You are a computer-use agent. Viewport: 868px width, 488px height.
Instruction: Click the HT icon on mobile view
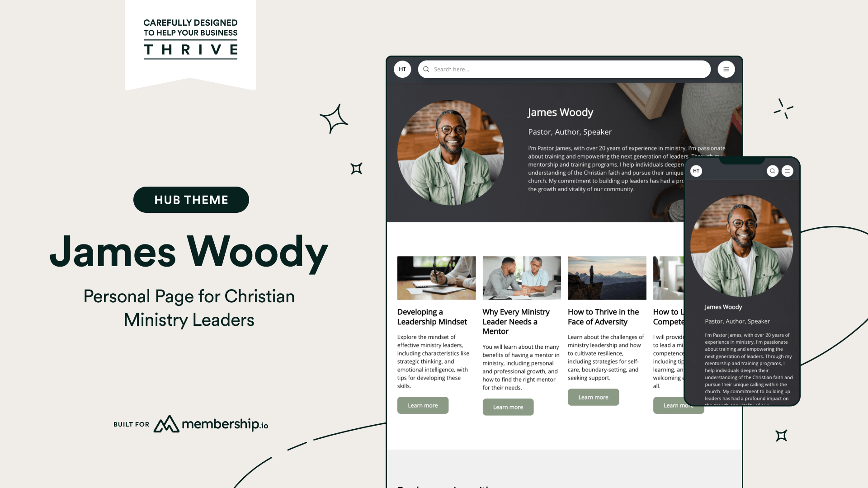coord(696,171)
